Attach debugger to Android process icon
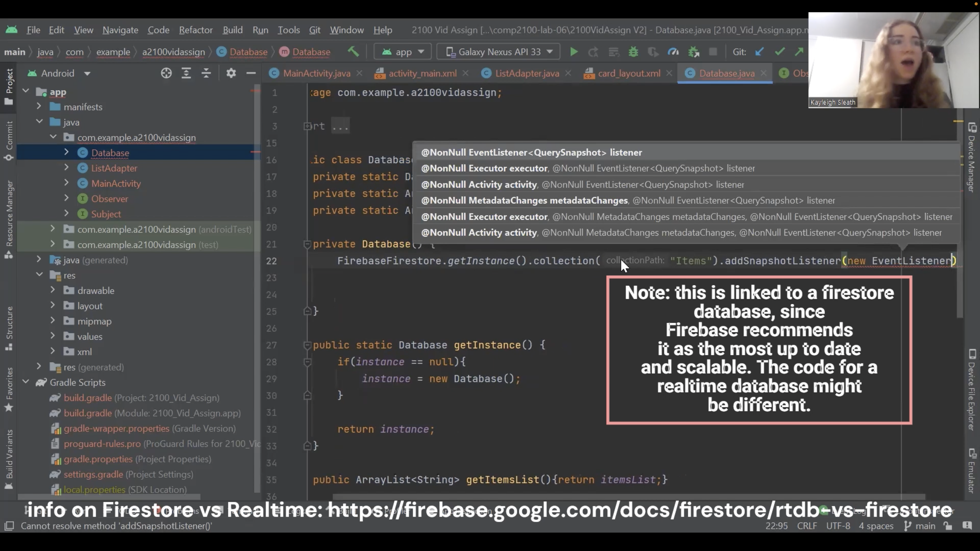Screen dimensions: 980x551 (x=693, y=52)
